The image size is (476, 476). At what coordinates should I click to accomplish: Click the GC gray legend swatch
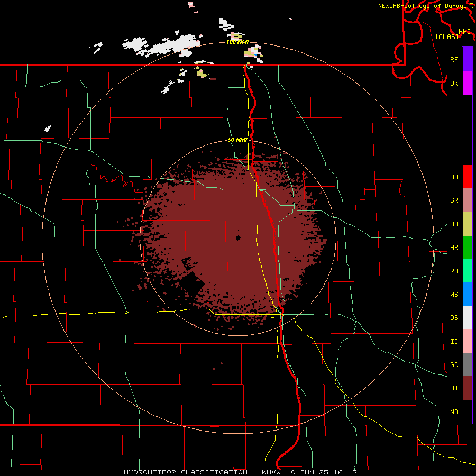pos(467,364)
